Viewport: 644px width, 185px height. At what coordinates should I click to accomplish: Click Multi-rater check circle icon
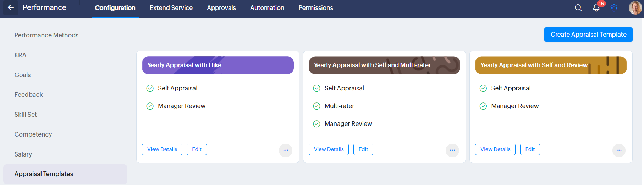[317, 106]
